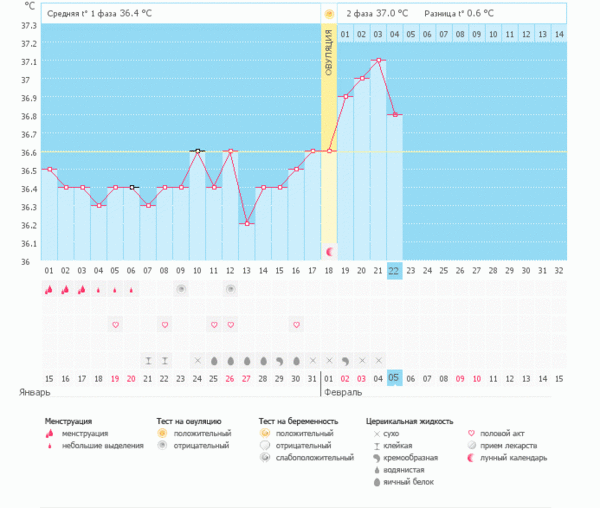Image resolution: width=600 pixels, height=508 pixels.
Task: Click the creamy fluid icon on cycle day 19
Action: point(345,360)
